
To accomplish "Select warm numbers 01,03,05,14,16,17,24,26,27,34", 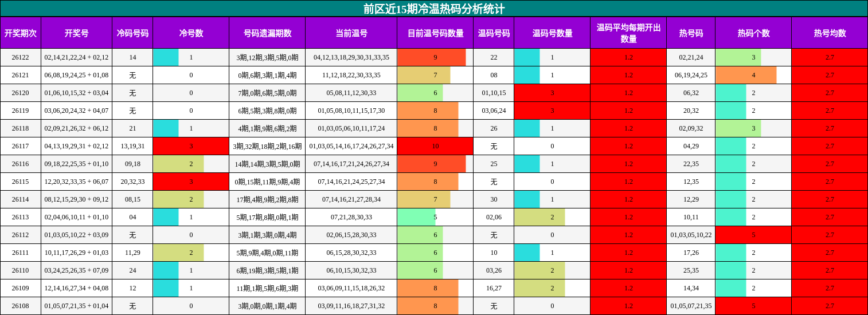I will [351, 146].
